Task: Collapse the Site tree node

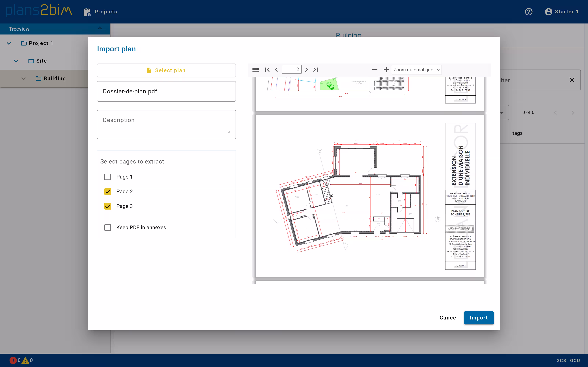Action: pyautogui.click(x=16, y=61)
